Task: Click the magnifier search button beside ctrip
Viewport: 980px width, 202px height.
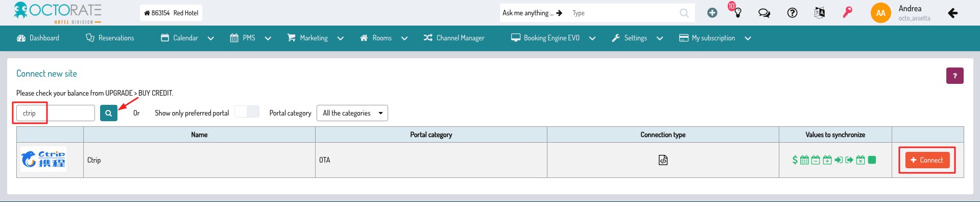Action: tap(109, 113)
